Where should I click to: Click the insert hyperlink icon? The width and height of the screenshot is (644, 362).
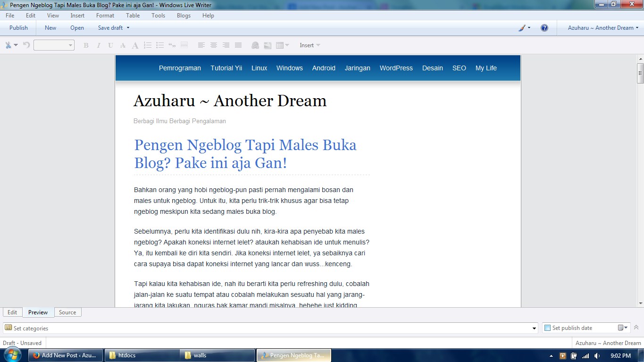coord(255,45)
